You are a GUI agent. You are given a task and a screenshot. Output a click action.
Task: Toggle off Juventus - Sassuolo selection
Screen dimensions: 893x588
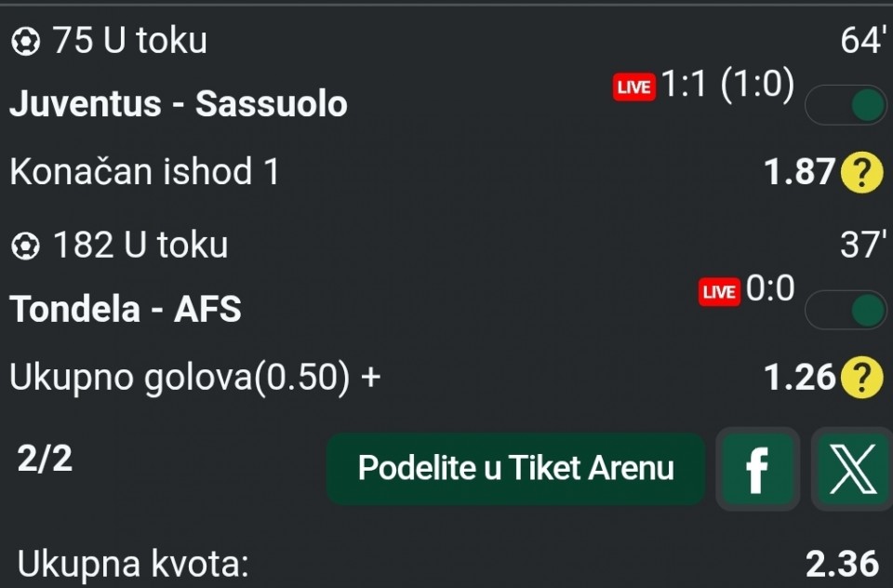pos(845,105)
